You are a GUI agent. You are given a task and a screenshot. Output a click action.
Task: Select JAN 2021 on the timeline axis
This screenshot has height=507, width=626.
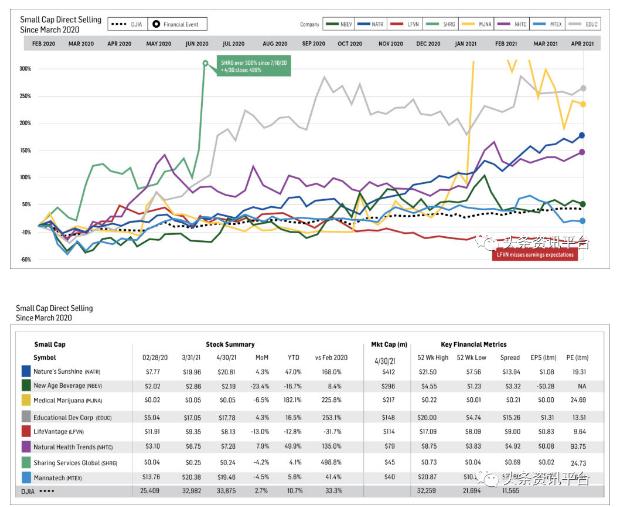465,45
